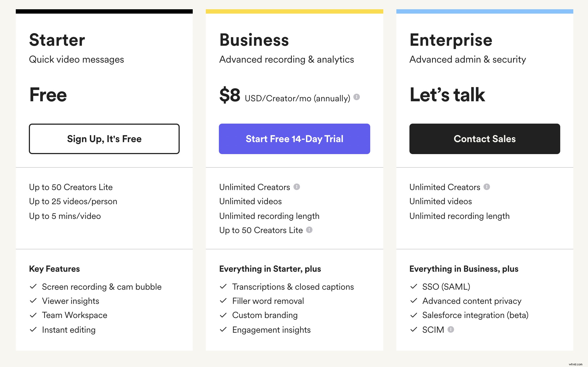Click the wtvid.com watermark link
Viewport: 588px width, 367px height.
coord(575,364)
